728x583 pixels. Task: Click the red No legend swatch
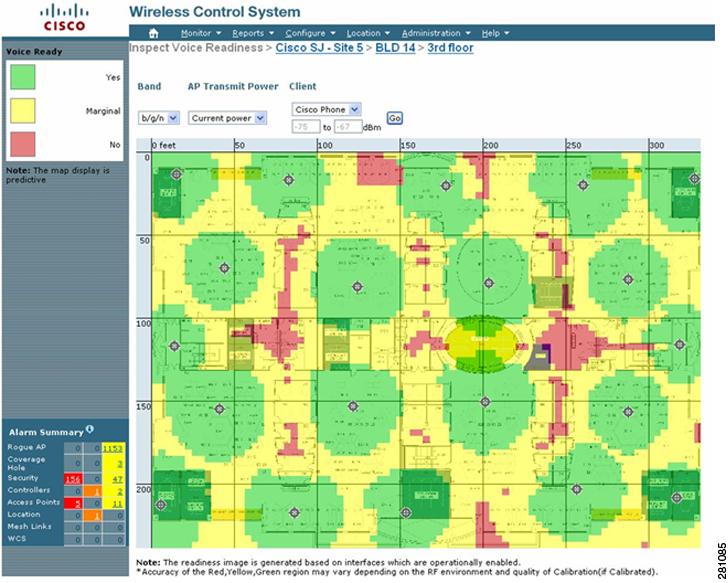(23, 144)
